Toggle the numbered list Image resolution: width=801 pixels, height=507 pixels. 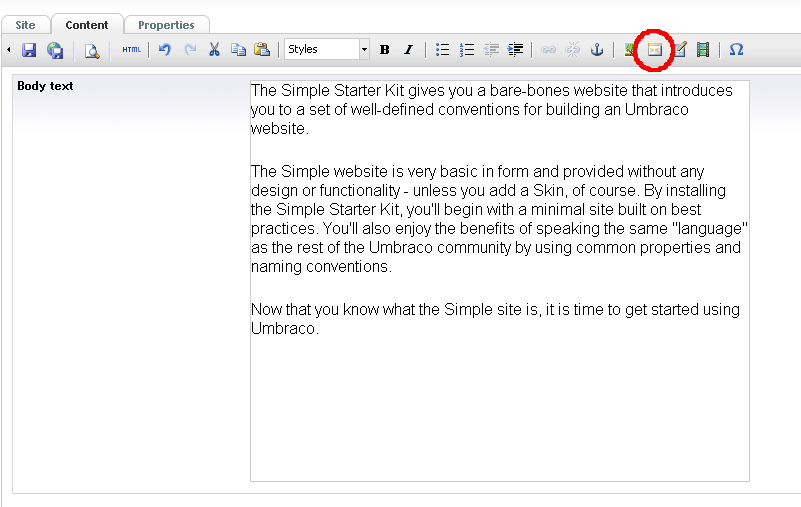(x=467, y=50)
